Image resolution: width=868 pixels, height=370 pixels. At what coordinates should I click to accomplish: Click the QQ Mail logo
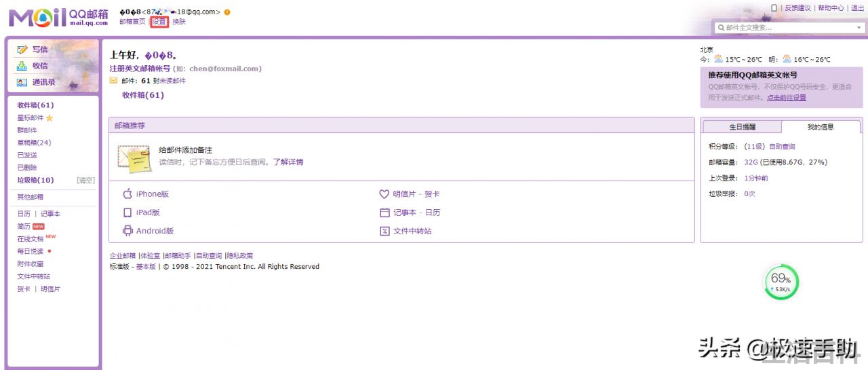tap(58, 17)
